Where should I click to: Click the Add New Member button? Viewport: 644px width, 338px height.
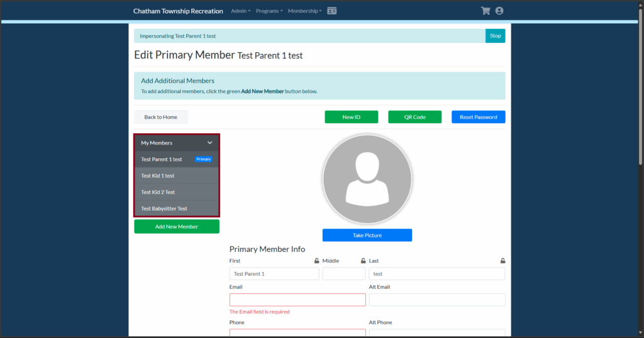click(x=177, y=226)
